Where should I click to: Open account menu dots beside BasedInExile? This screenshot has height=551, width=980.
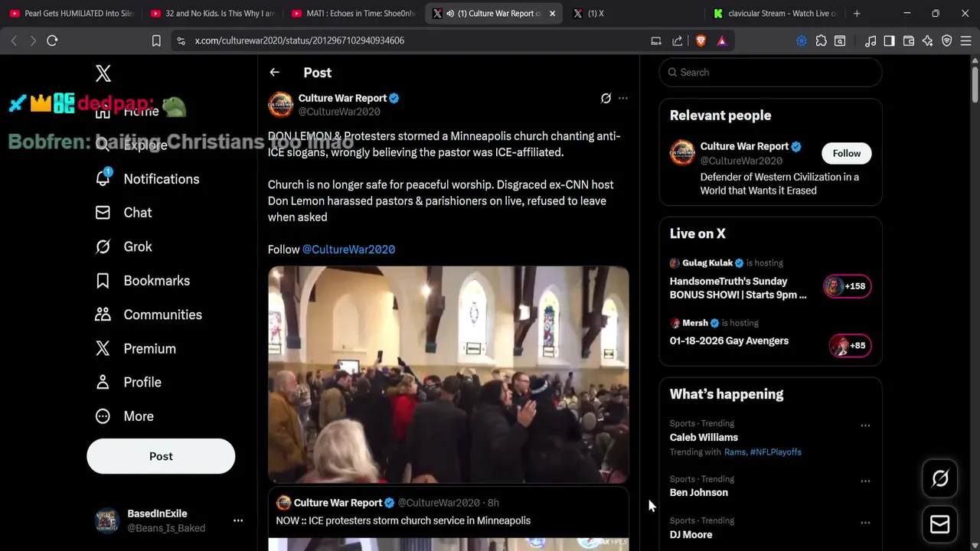[238, 520]
